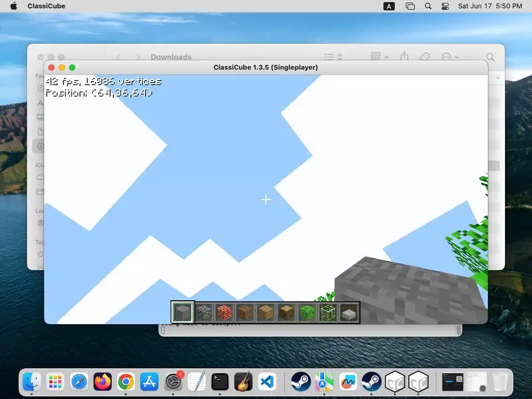Open the Steam icon beside Freeform

371,382
